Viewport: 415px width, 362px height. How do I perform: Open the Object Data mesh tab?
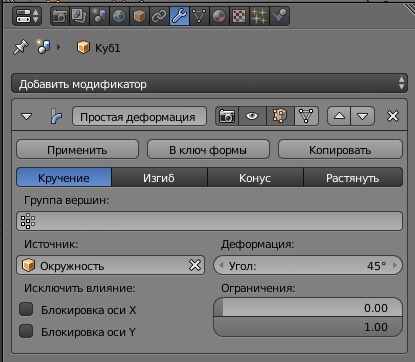pos(199,16)
